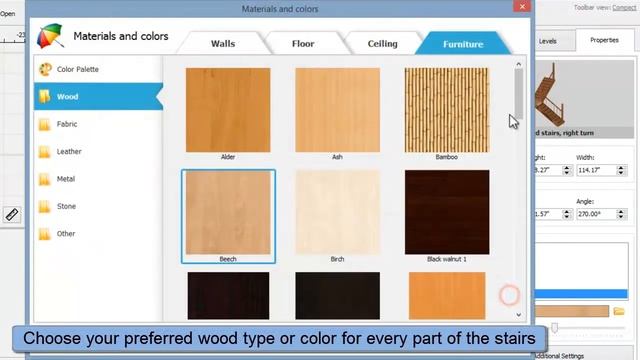Increase the Width value with up arrow
Image resolution: width=640 pixels, height=360 pixels.
[621, 167]
